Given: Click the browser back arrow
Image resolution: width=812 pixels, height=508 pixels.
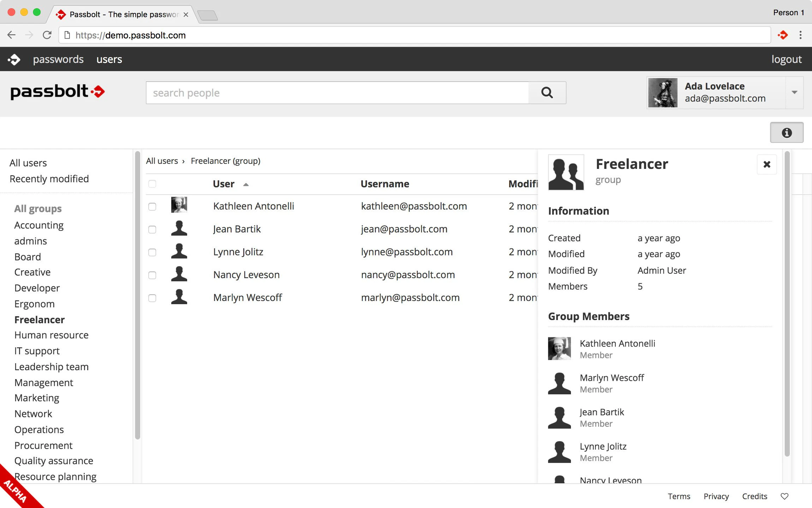Looking at the screenshot, I should coord(11,35).
